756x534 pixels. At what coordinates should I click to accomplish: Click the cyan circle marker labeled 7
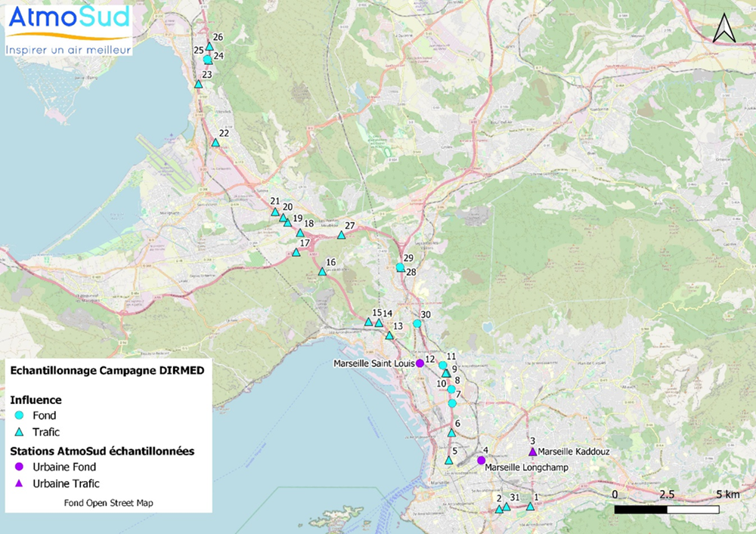(452, 403)
